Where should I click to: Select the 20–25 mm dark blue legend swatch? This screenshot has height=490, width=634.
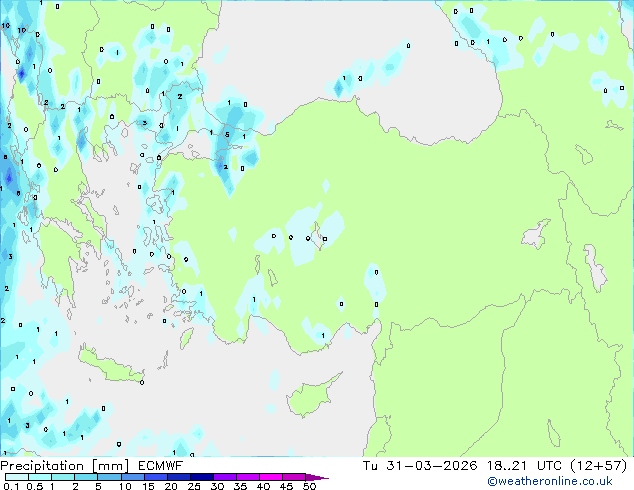[178, 477]
